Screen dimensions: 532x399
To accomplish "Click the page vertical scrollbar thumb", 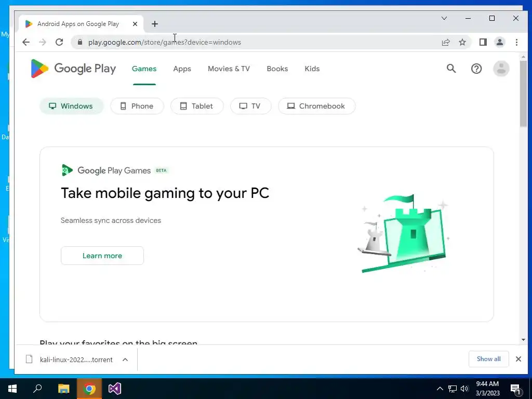I will [523, 94].
